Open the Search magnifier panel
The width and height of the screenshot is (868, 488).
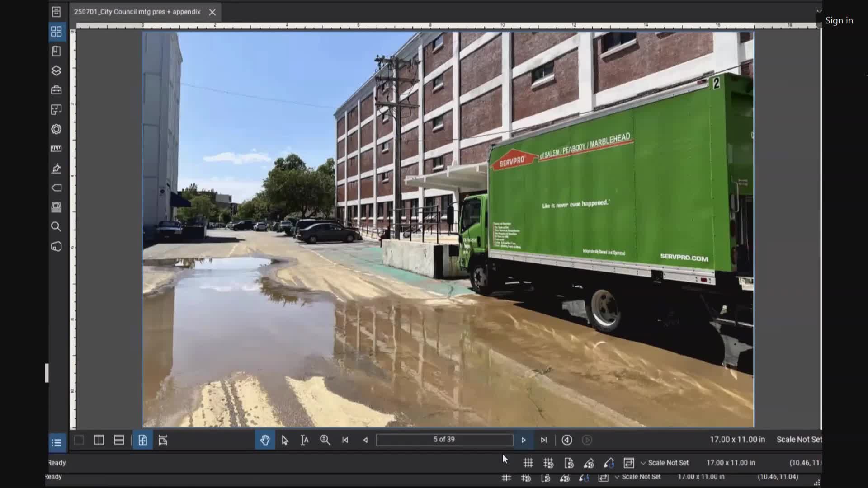[56, 227]
